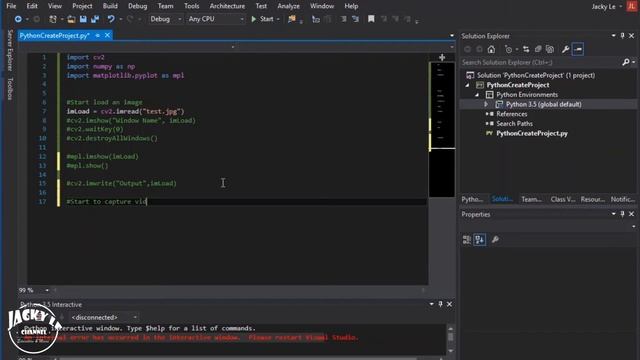Open Solution Explorer window options dropdown arrow

pyautogui.click(x=613, y=36)
